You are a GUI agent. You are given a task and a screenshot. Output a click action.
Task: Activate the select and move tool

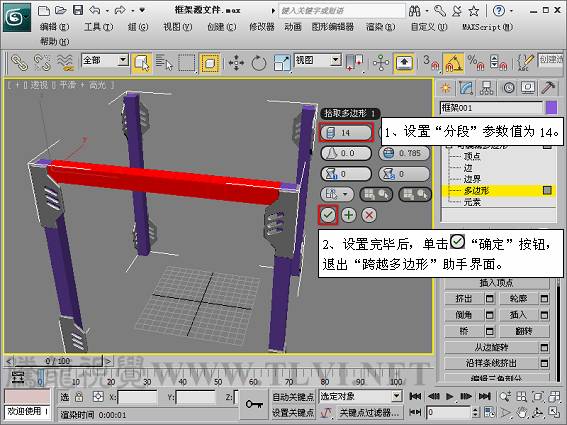coord(236,63)
